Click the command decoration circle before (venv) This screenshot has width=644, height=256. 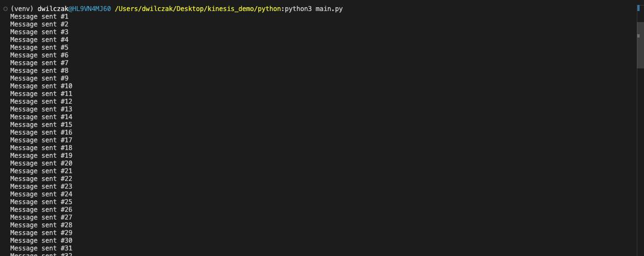[x=6, y=9]
